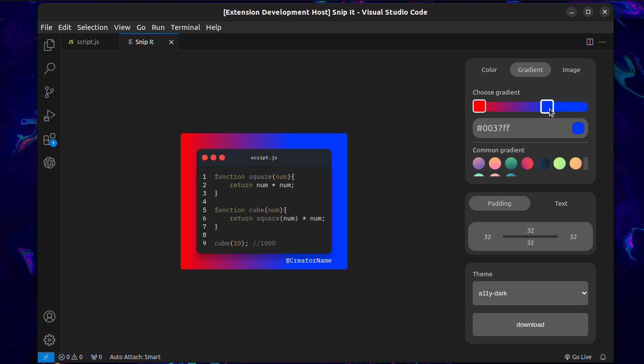Click the remote connection indicator in status bar
This screenshot has width=644, height=364.
tap(46, 357)
